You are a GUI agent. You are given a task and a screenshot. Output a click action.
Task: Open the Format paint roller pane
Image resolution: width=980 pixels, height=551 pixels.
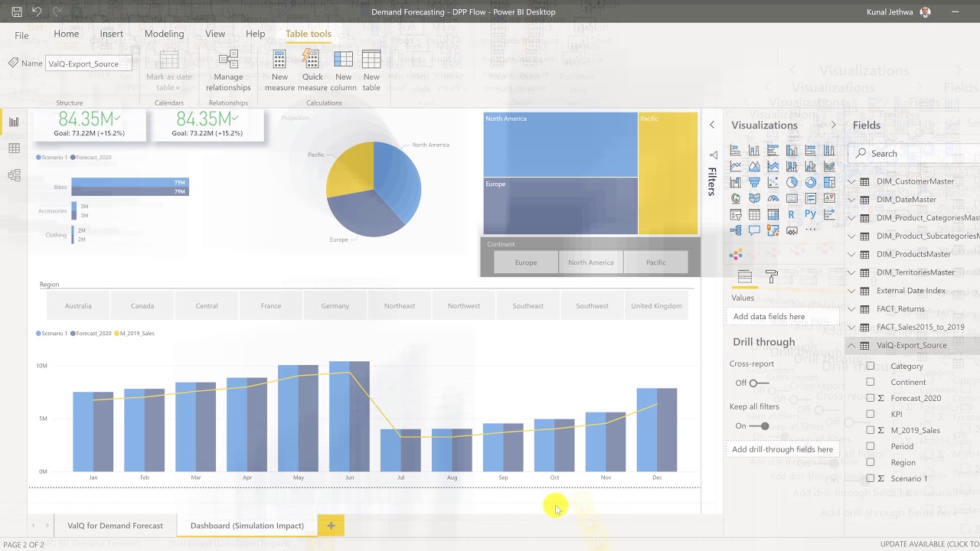tap(772, 276)
